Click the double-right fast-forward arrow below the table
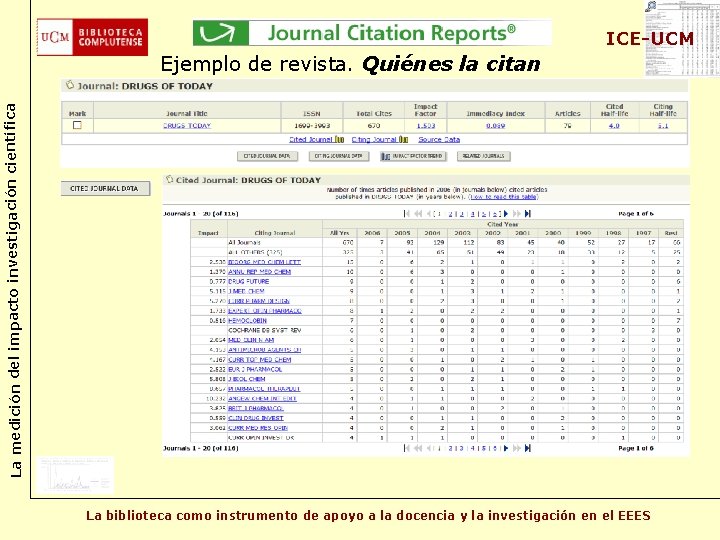 (x=517, y=448)
